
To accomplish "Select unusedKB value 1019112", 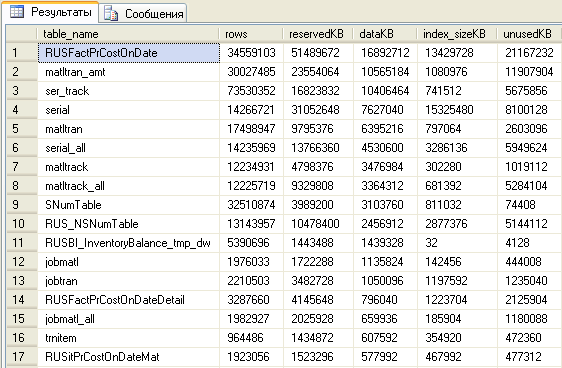I will (x=530, y=167).
